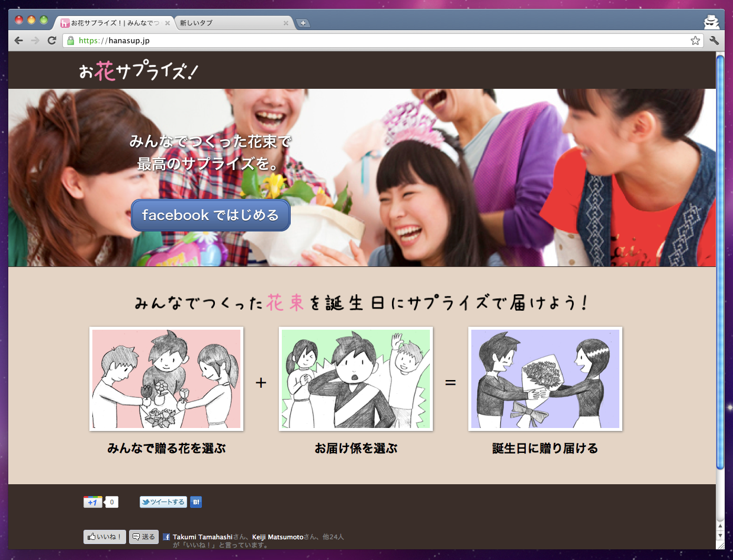Click the Facebook 送る send button
Image resolution: width=733 pixels, height=560 pixels.
click(144, 537)
